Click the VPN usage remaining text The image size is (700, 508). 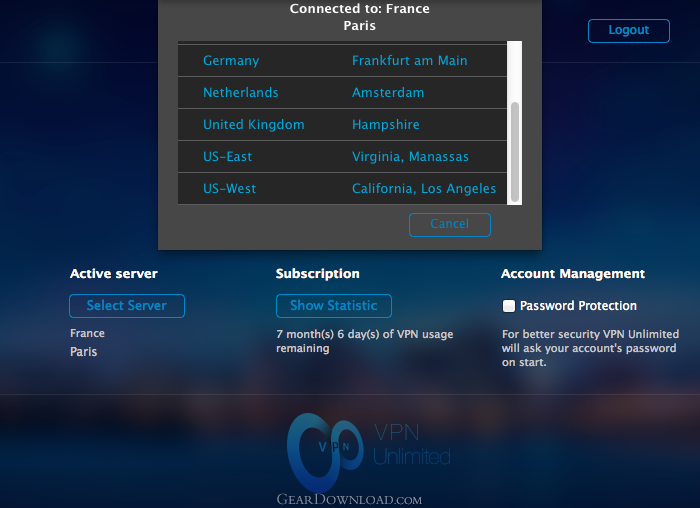[x=365, y=341]
